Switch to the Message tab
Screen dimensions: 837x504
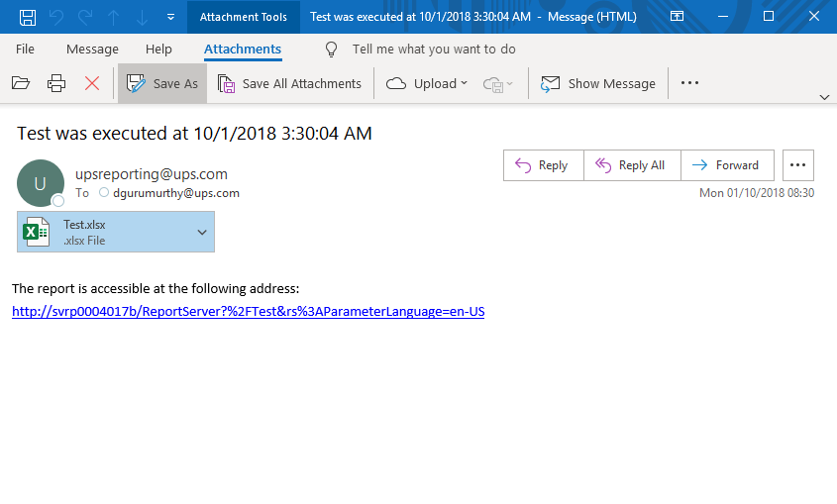[92, 50]
